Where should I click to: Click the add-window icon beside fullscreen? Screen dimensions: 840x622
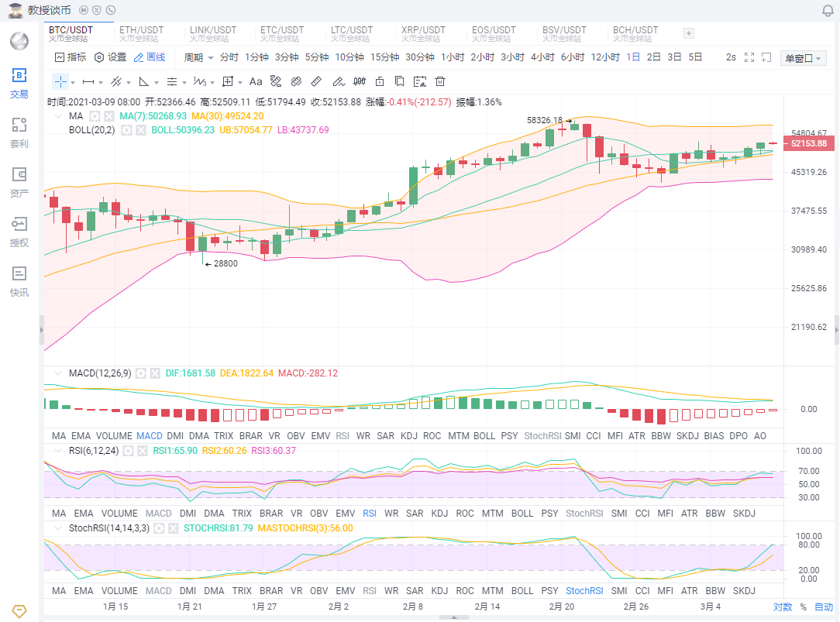[766, 58]
